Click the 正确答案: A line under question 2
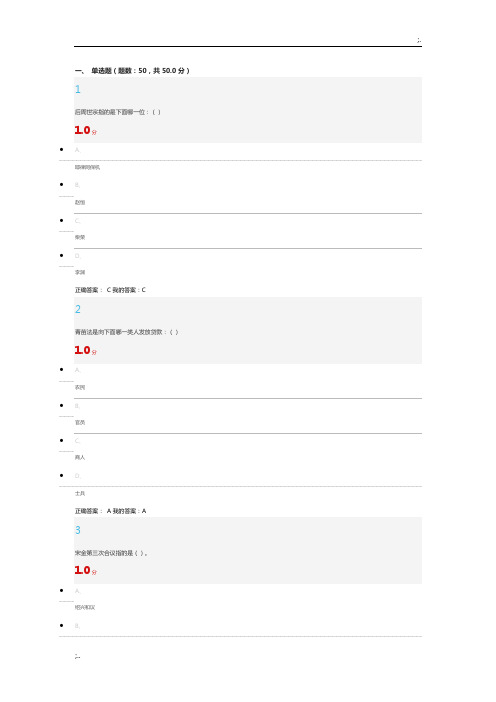Viewport: 496px width, 702px height. [110, 511]
